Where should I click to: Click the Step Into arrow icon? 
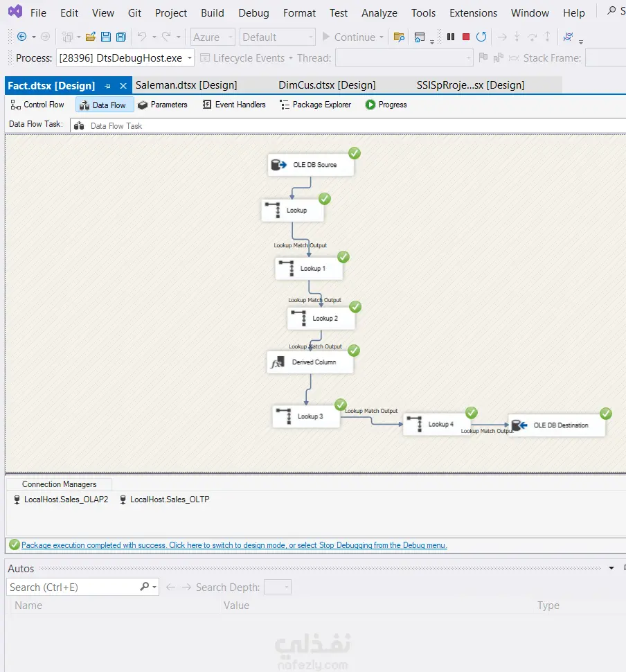pyautogui.click(x=517, y=37)
